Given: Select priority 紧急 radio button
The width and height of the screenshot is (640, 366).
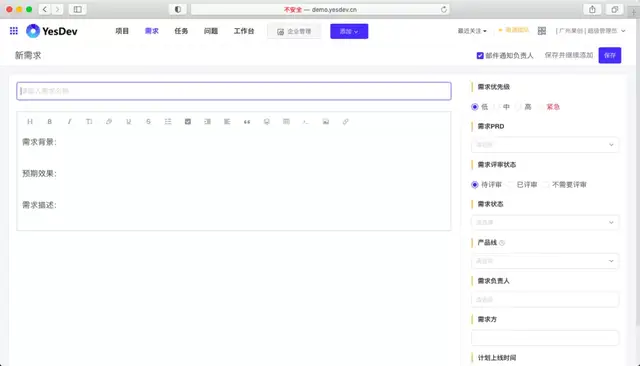Looking at the screenshot, I should click(x=540, y=107).
